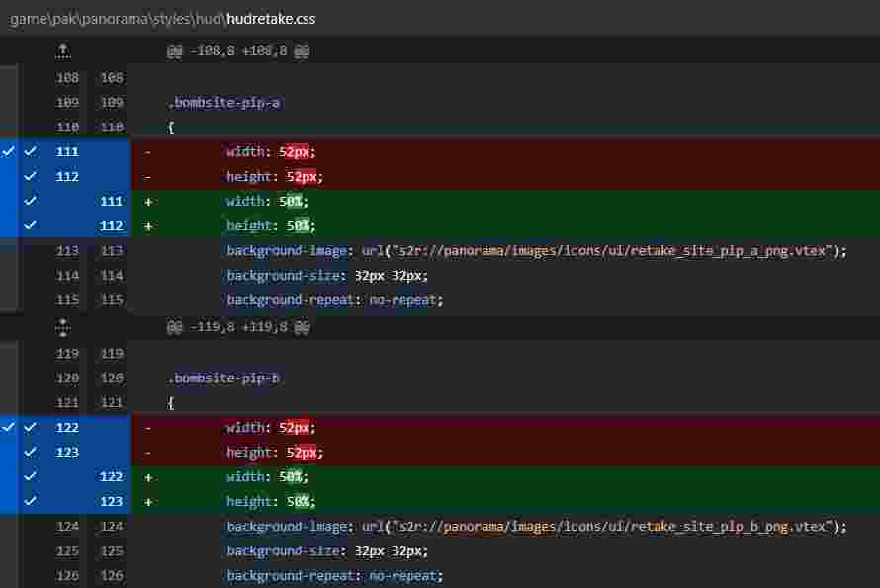The height and width of the screenshot is (588, 880).
Task: Uncheck added line 112 'height: 50%'
Action: tap(31, 225)
